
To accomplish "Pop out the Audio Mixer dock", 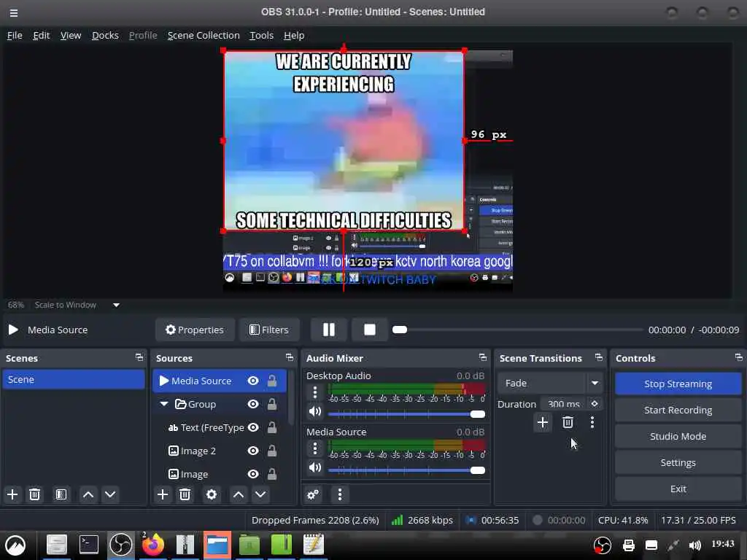I will pyautogui.click(x=483, y=357).
